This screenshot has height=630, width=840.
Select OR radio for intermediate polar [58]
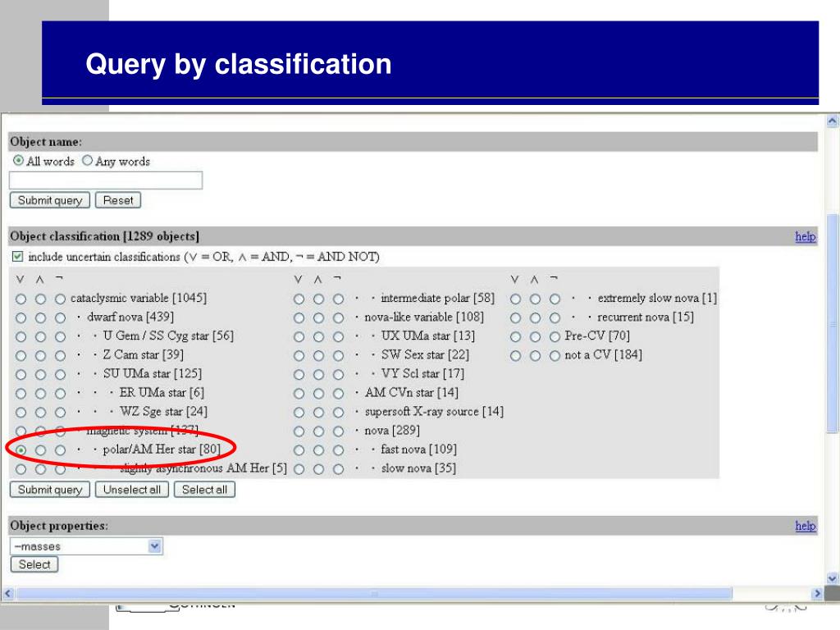point(299,299)
